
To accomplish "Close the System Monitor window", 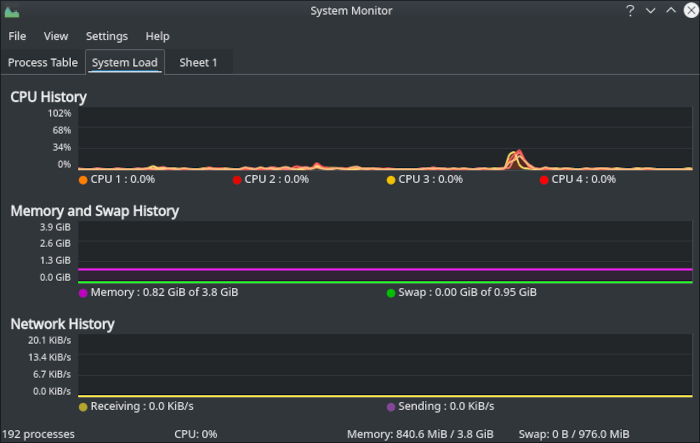I will (x=691, y=10).
